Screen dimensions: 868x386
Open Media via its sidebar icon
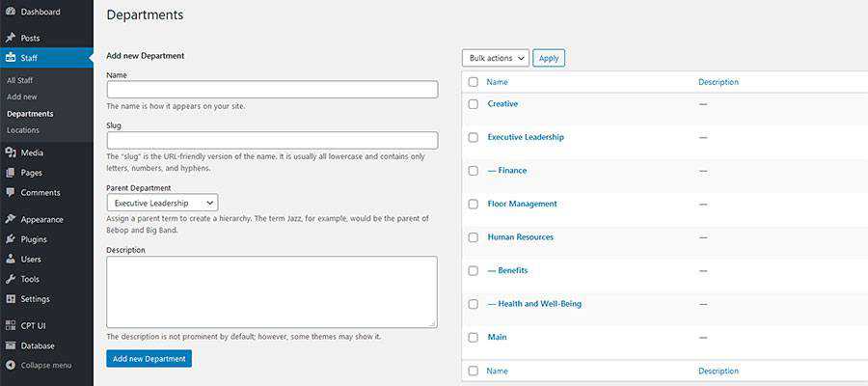10,152
